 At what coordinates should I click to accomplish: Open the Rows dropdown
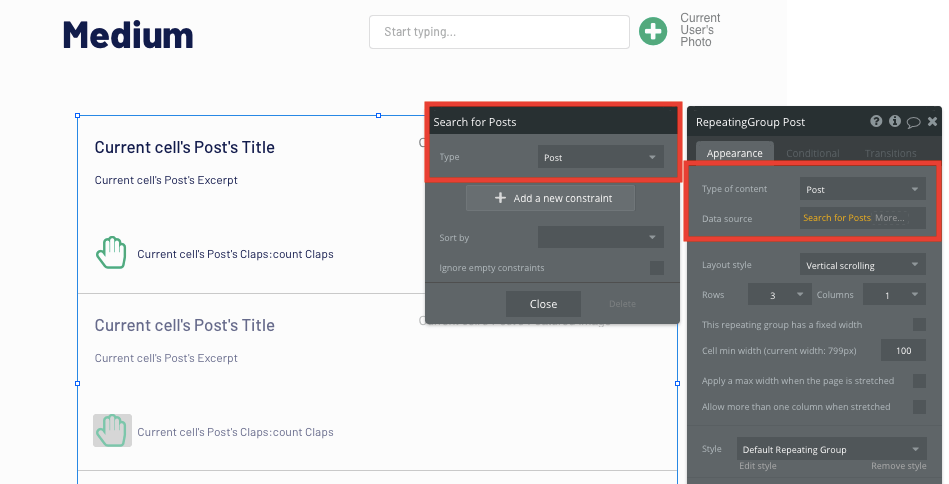[780, 295]
